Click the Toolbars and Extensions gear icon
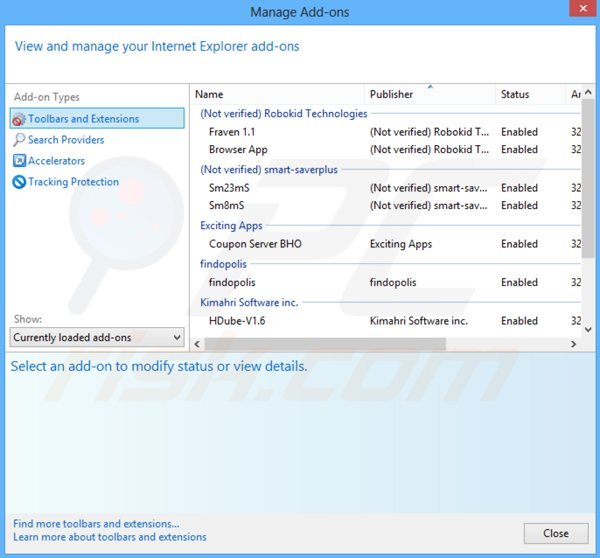The image size is (600, 558). pos(18,119)
